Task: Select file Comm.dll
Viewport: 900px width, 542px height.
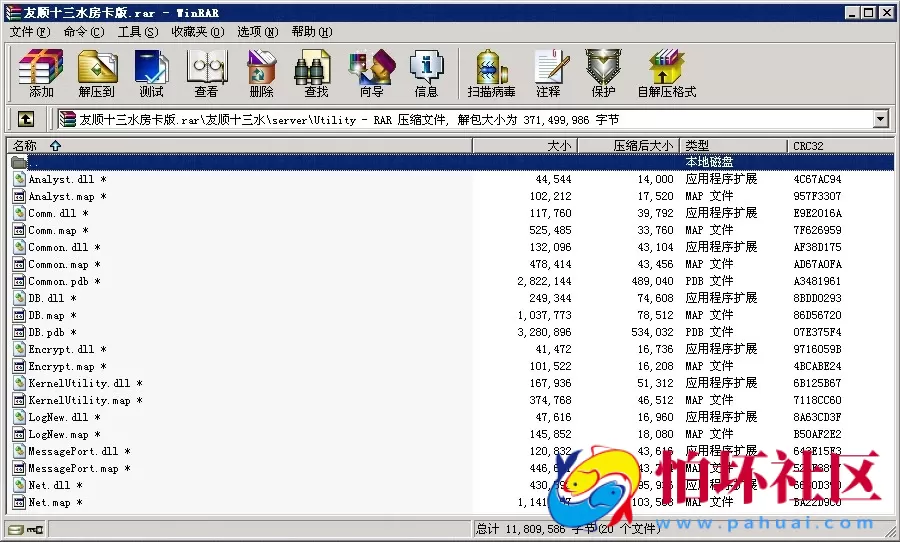Action: (x=58, y=214)
